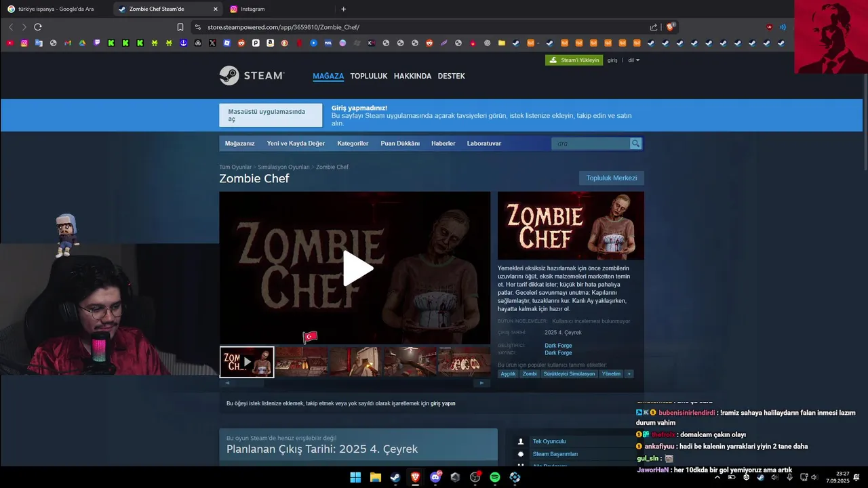This screenshot has height=488, width=868.
Task: Click Puan Dükkânı nav link
Action: (400, 144)
